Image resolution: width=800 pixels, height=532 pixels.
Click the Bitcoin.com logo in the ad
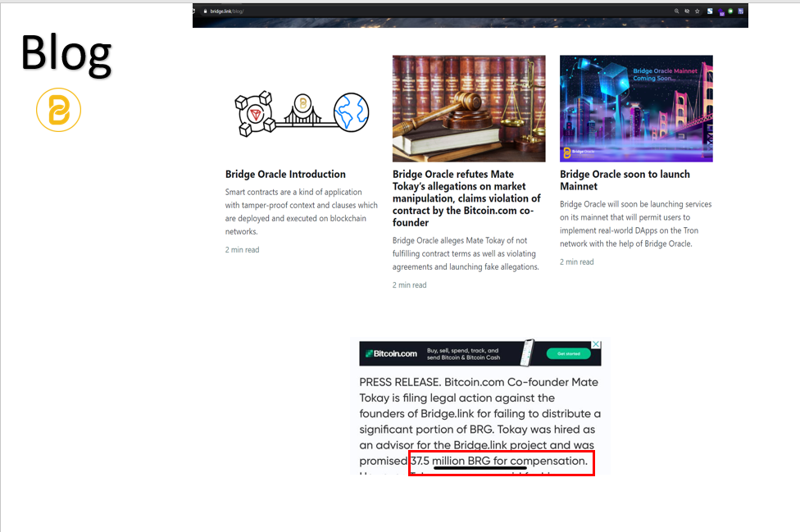pos(391,353)
